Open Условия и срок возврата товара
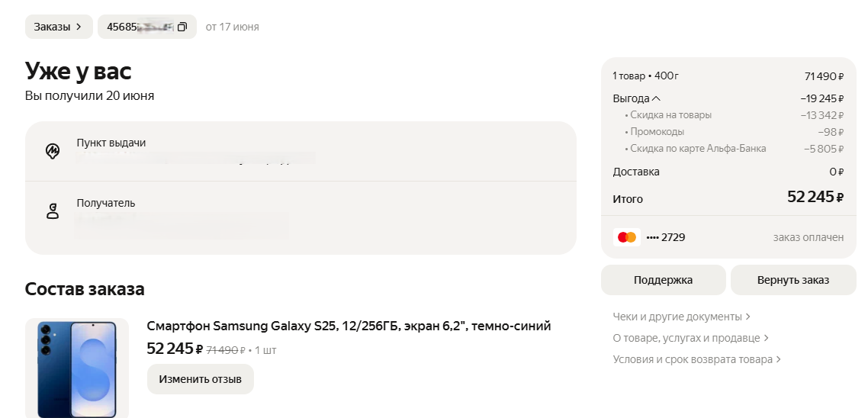868x418 pixels. tap(696, 359)
